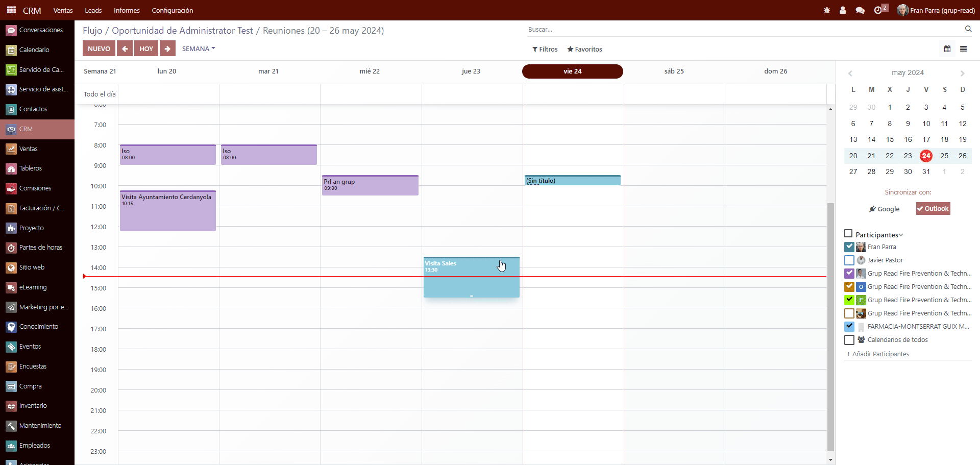Enable the Javier Pastor participant checkbox
Viewport: 980px width, 465px height.
(x=849, y=260)
